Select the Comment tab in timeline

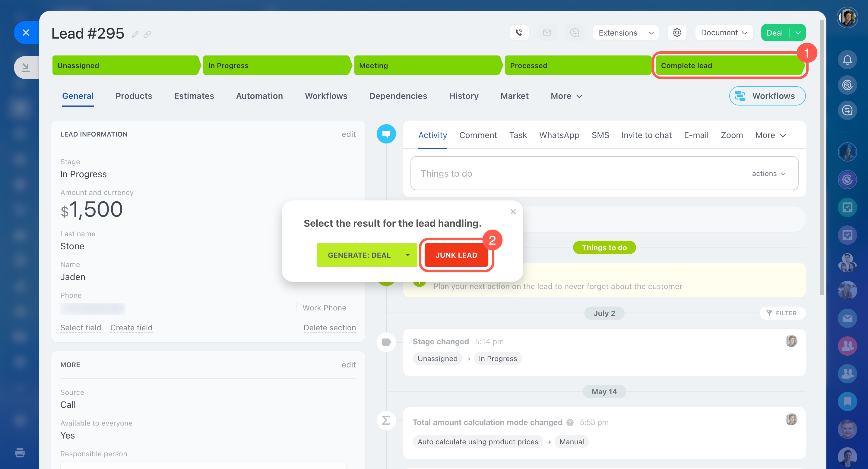point(478,135)
